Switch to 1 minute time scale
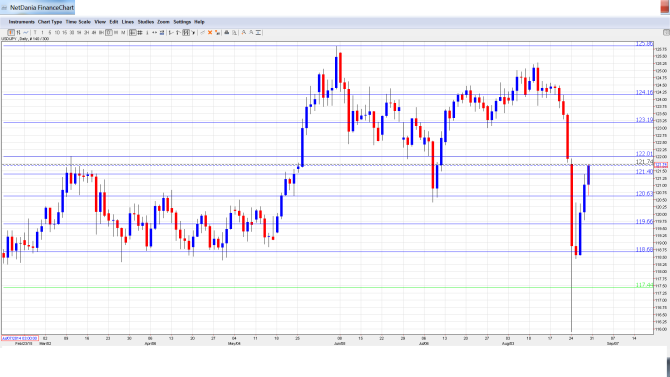This screenshot has width=670, height=377. [x=42, y=32]
